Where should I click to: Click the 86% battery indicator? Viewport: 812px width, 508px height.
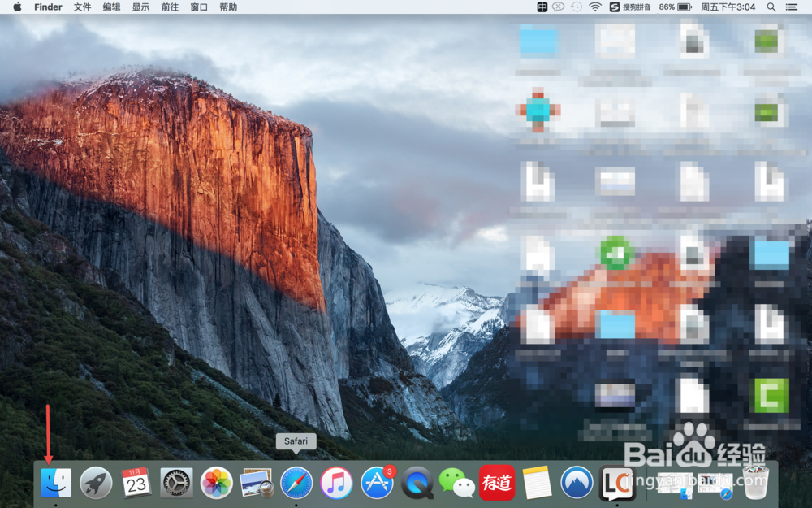[676, 7]
